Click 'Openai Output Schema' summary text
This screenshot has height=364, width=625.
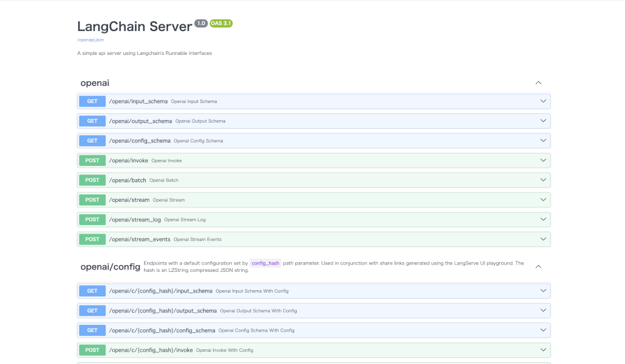[200, 121]
